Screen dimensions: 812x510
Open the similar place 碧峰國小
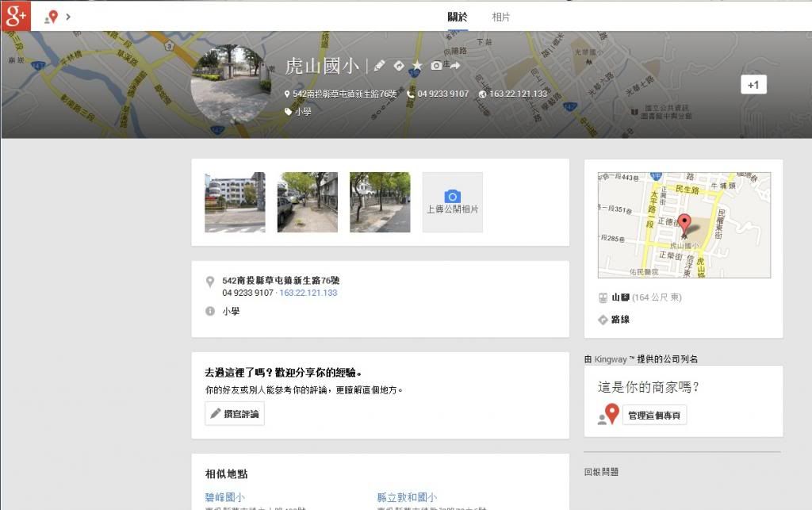coord(224,497)
